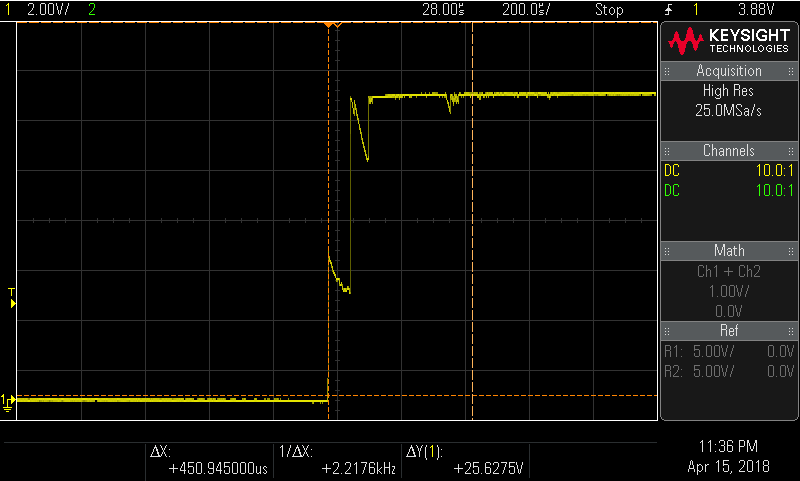Click the Stop run status indicator

pyautogui.click(x=609, y=10)
